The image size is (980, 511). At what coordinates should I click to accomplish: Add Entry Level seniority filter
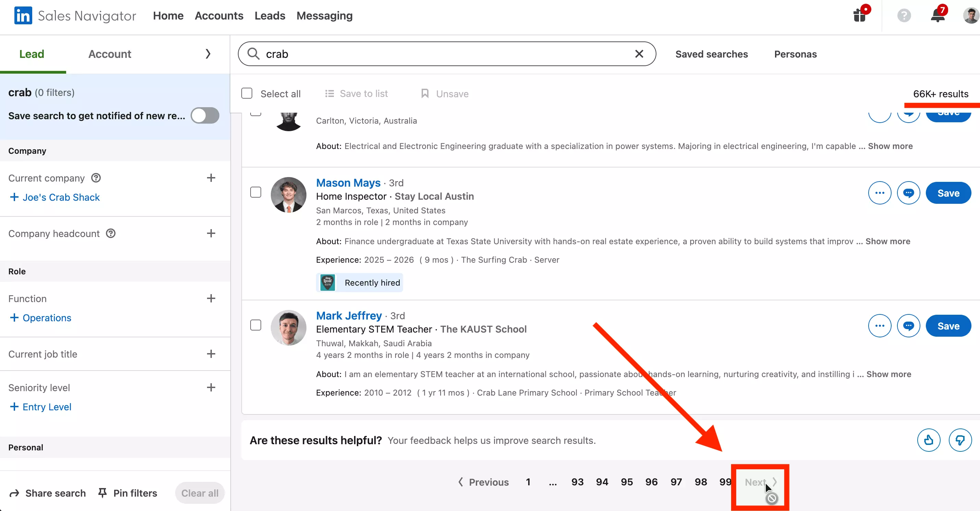pos(40,407)
